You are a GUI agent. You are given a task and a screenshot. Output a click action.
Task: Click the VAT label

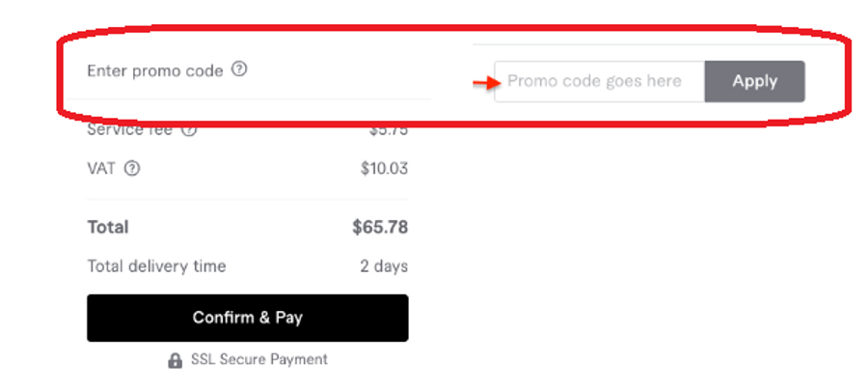[101, 169]
